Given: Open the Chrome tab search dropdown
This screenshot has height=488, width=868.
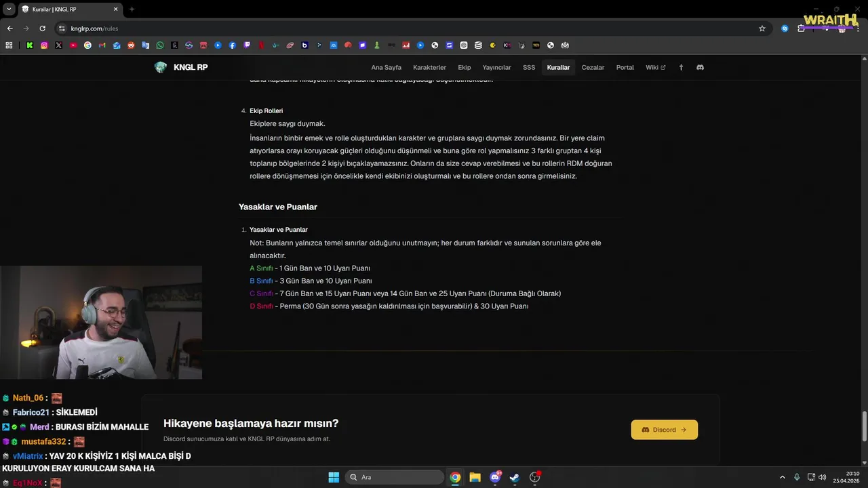Looking at the screenshot, I should [x=9, y=9].
